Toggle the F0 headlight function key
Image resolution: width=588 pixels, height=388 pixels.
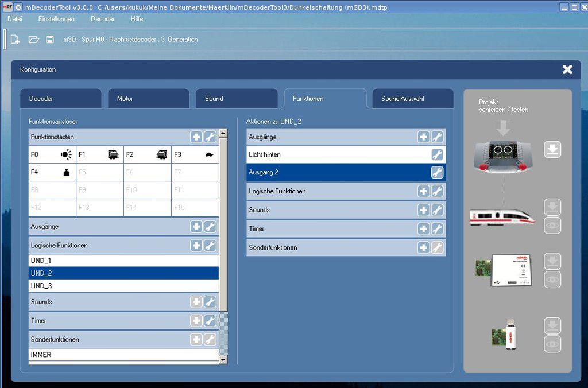click(52, 154)
